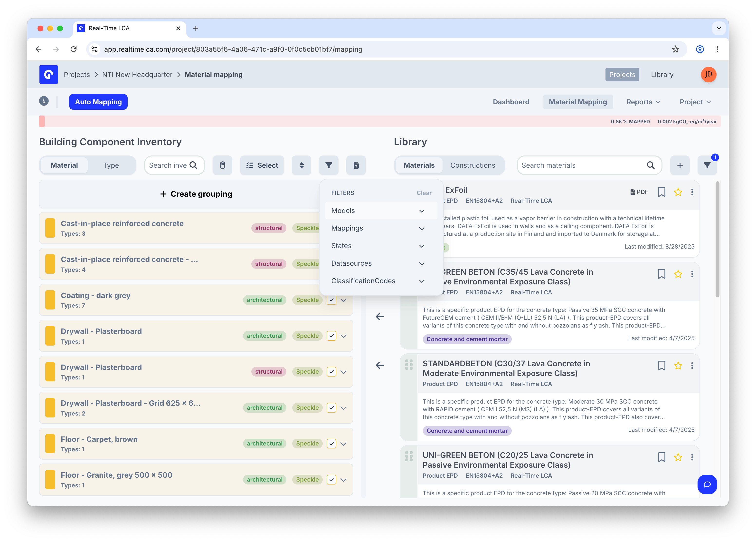
Task: Bookmark the UNI-GREEN BETON C20/25 card
Action: [662, 457]
